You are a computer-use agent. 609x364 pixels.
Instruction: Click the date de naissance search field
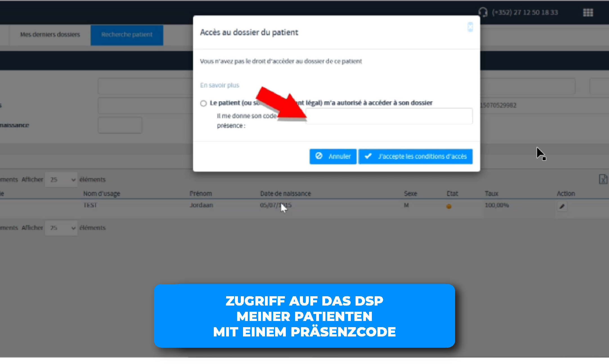(x=120, y=125)
